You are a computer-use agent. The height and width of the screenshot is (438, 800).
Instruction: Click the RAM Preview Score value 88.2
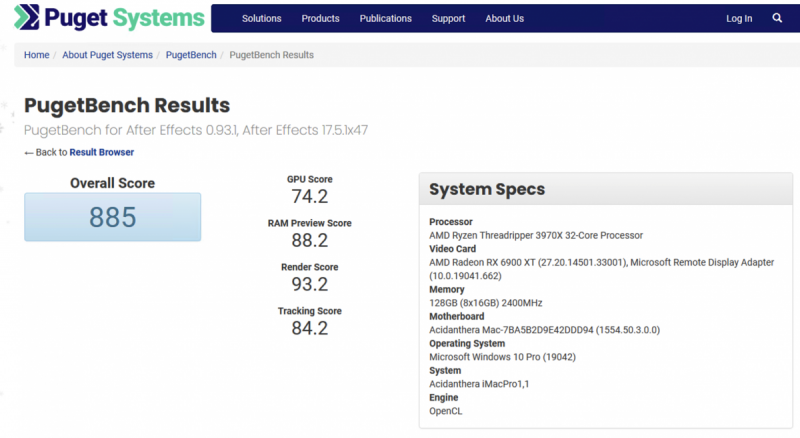point(310,240)
